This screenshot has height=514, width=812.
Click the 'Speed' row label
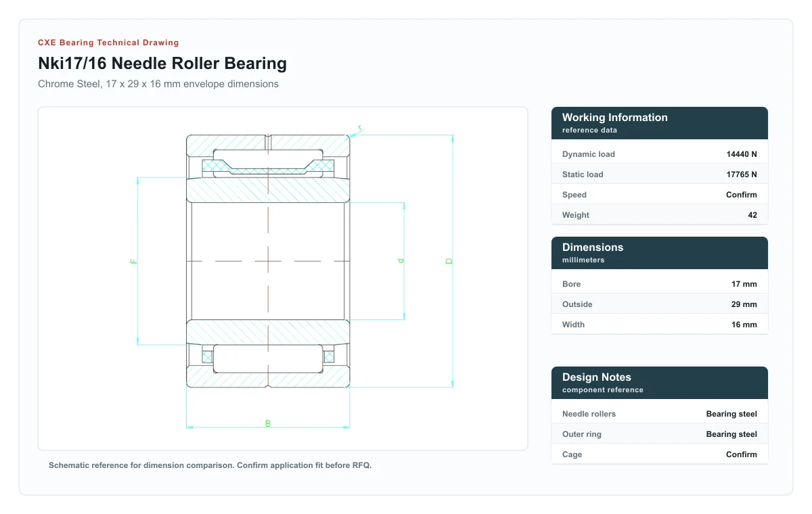(x=574, y=195)
